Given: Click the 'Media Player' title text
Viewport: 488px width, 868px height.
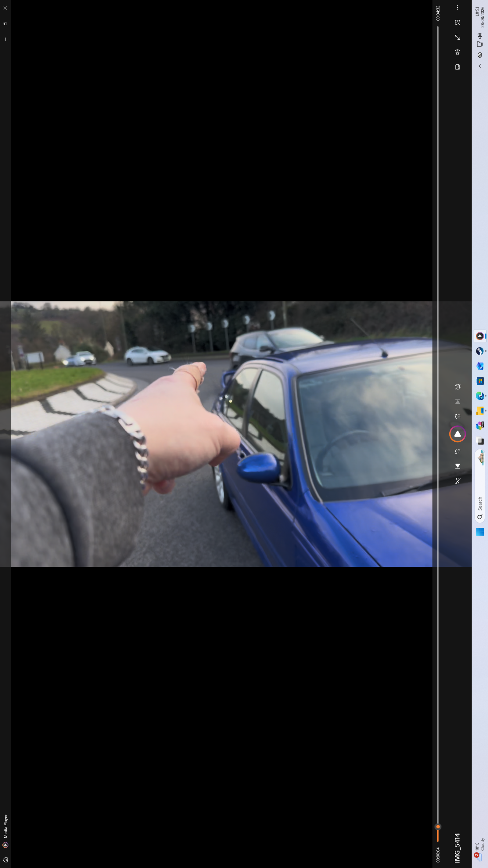Looking at the screenshot, I should (x=5, y=826).
